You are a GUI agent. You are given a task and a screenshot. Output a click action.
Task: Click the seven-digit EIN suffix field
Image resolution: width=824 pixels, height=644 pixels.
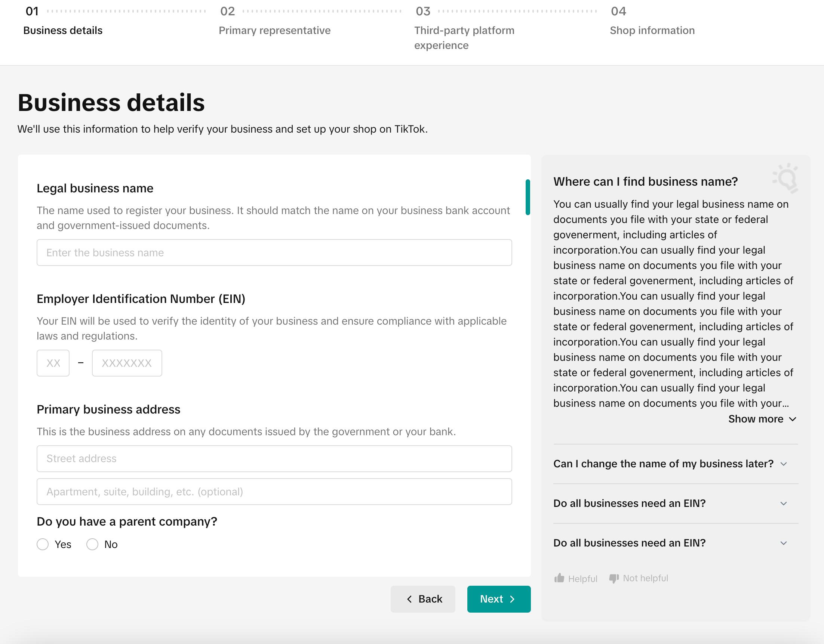(x=127, y=363)
